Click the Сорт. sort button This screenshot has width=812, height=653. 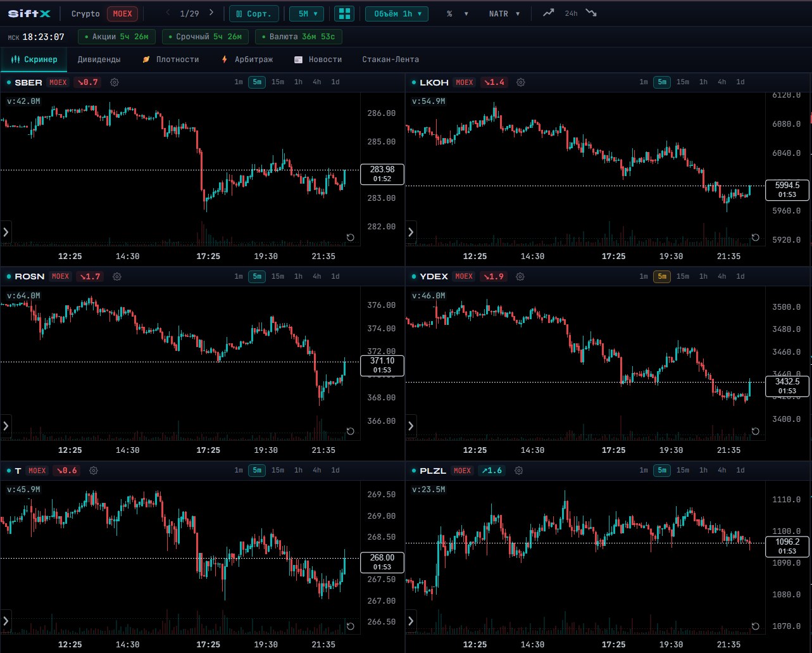point(254,14)
